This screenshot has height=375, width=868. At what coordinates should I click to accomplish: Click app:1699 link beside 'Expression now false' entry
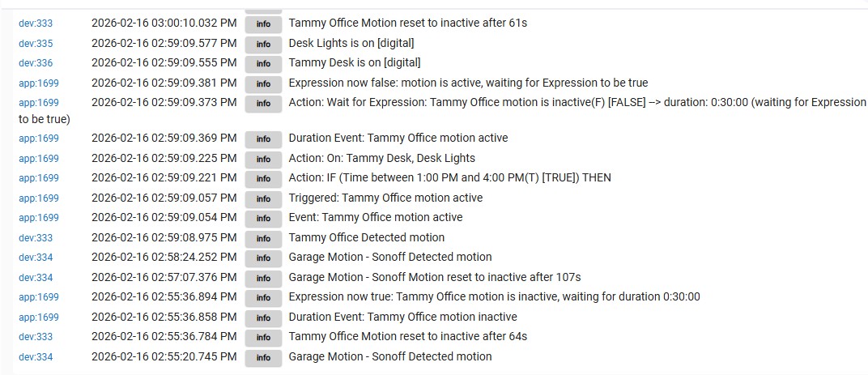[x=39, y=83]
